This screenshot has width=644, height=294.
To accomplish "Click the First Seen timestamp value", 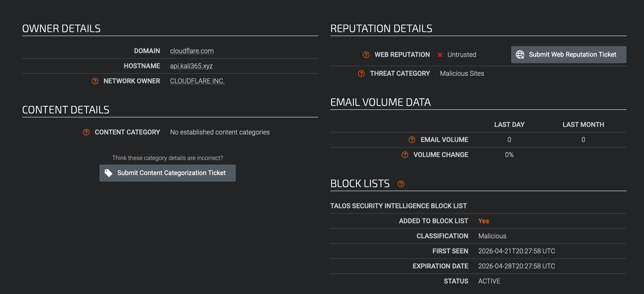I will click(x=516, y=251).
